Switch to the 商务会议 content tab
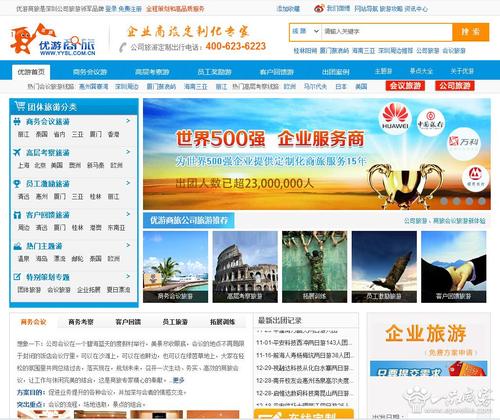Viewport: 500px width, 420px height. [33, 322]
